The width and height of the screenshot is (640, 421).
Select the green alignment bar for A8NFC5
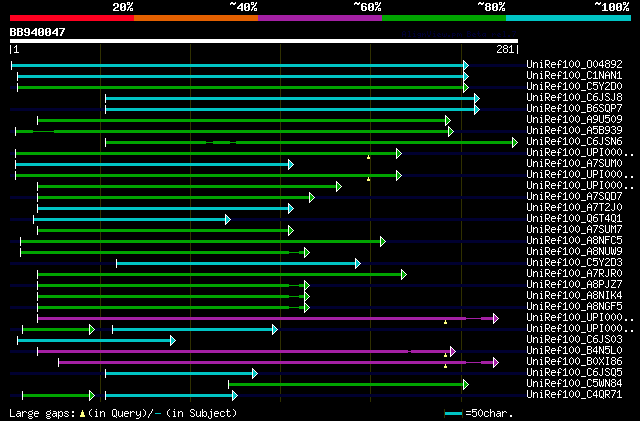[203, 242]
